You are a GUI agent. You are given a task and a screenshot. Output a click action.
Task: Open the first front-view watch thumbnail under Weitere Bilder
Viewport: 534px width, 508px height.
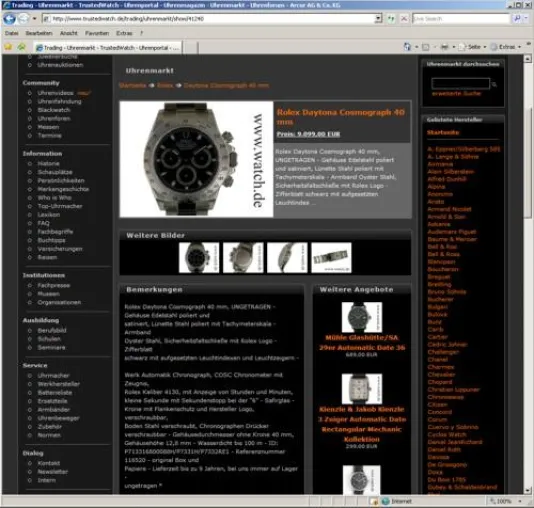pyautogui.click(x=199, y=257)
